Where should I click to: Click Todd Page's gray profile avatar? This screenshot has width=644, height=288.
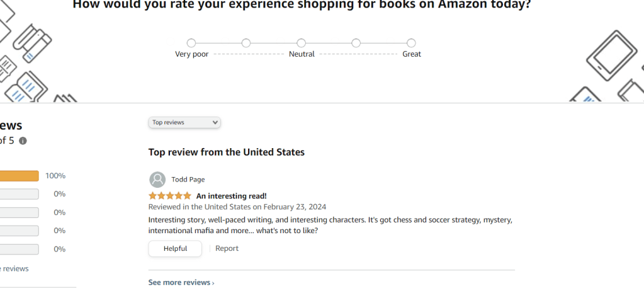click(x=157, y=180)
